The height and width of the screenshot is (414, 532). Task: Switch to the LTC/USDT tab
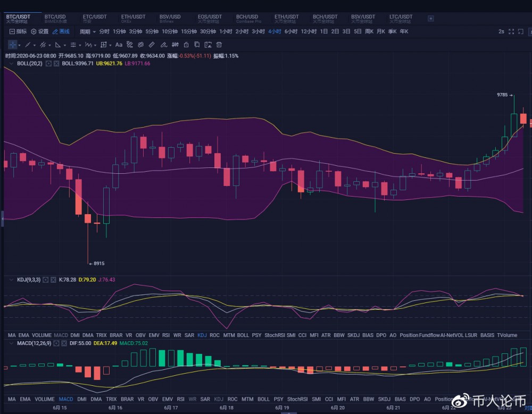401,19
